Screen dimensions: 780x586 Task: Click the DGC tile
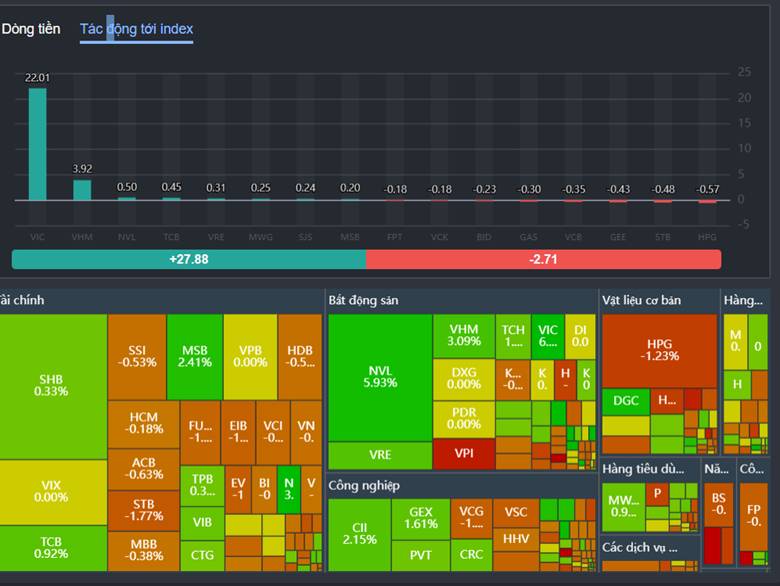point(626,401)
